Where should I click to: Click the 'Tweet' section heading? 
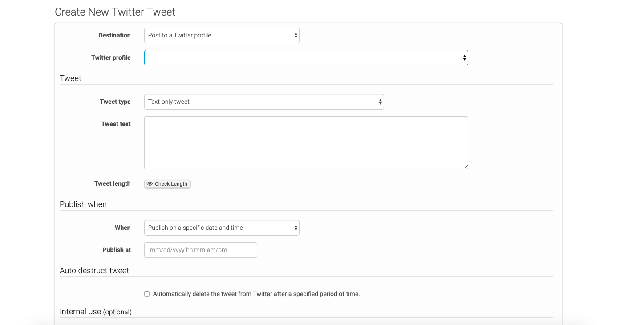point(71,78)
